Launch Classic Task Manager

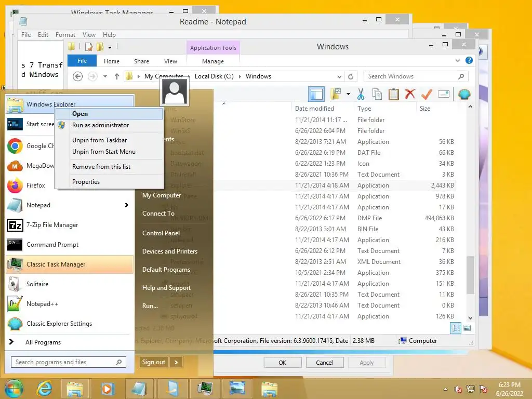[x=70, y=264]
